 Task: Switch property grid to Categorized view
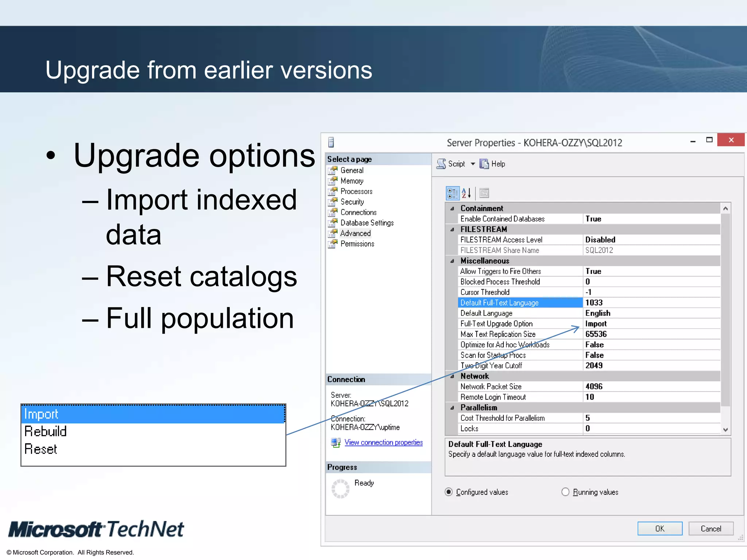(453, 193)
